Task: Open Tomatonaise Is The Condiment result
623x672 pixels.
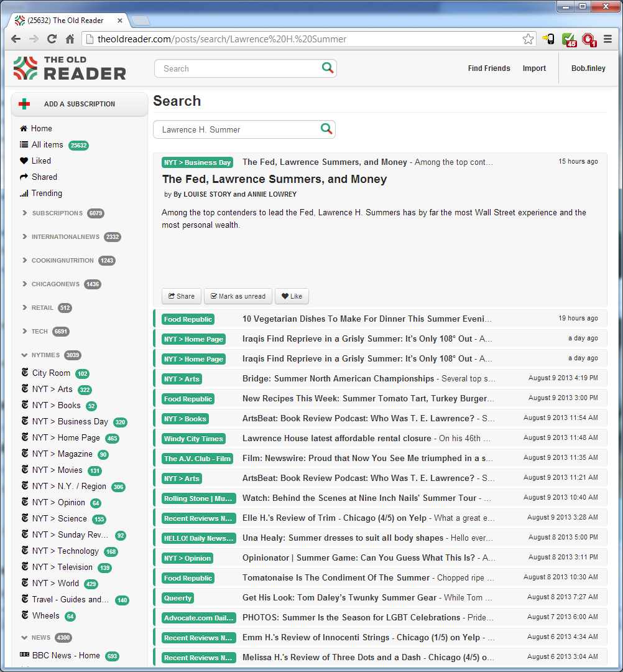Action: (x=381, y=577)
